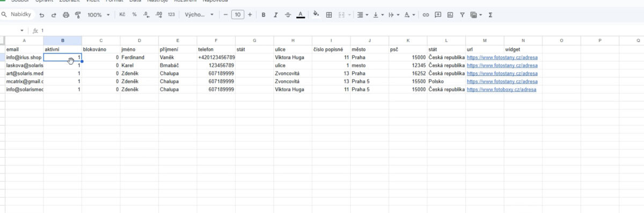Click the insert link icon
This screenshot has height=213, width=644.
(426, 15)
